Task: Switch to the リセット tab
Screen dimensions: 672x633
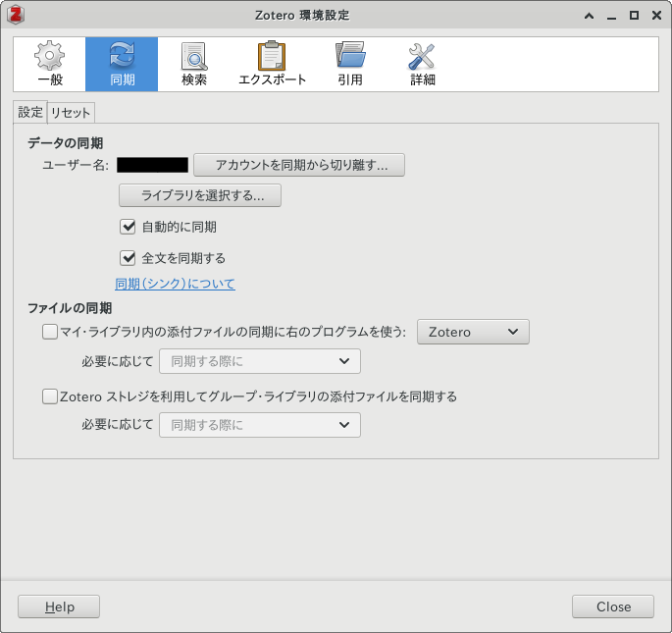Action: 71,113
